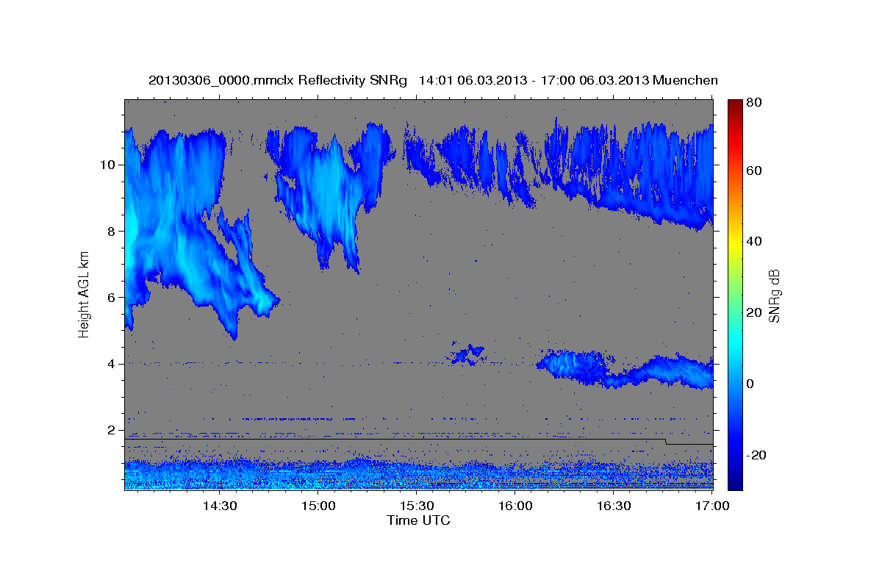The image size is (882, 588).
Task: Click the height tick label 4
Action: click(111, 363)
